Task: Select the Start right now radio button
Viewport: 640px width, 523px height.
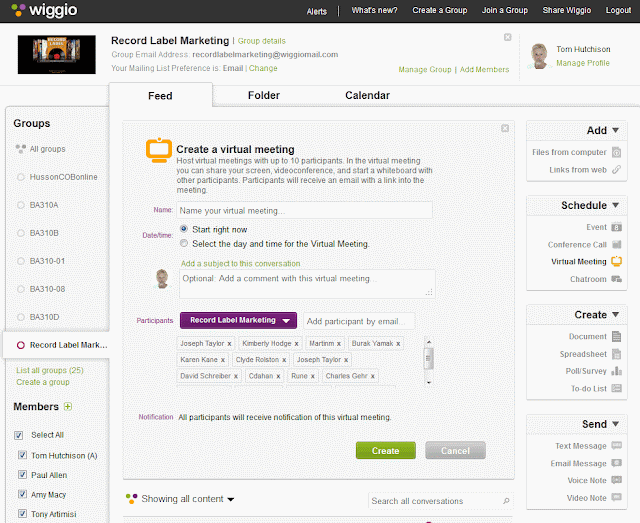Action: pyautogui.click(x=184, y=229)
